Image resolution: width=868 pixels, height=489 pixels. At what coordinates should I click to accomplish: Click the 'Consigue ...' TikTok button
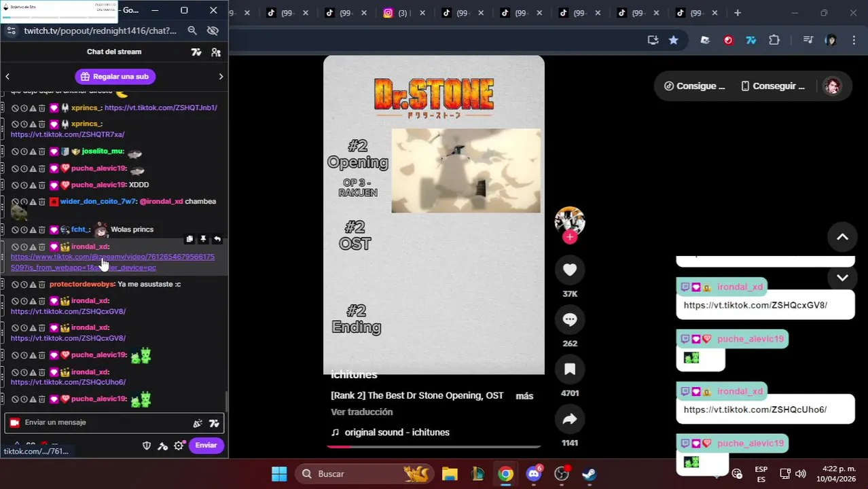click(x=694, y=86)
